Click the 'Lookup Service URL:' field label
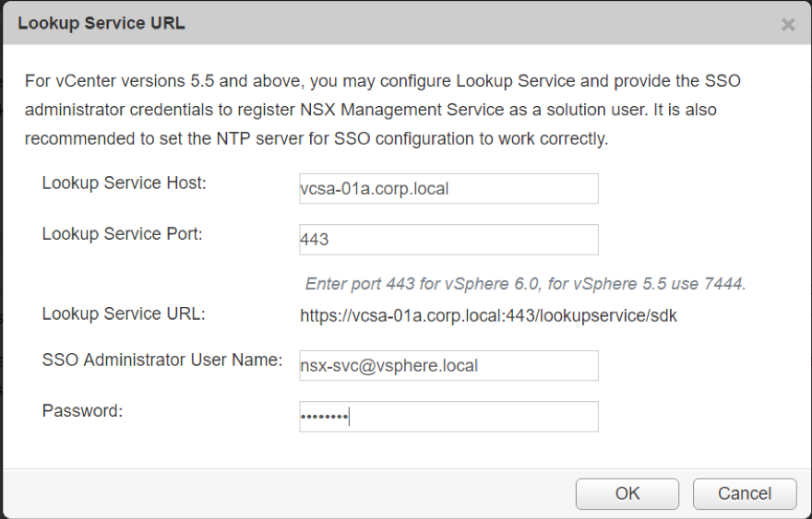The image size is (812, 519). tap(124, 313)
